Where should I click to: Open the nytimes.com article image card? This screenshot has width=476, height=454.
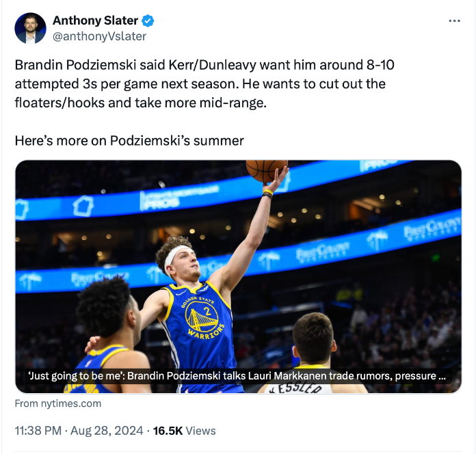[238, 273]
